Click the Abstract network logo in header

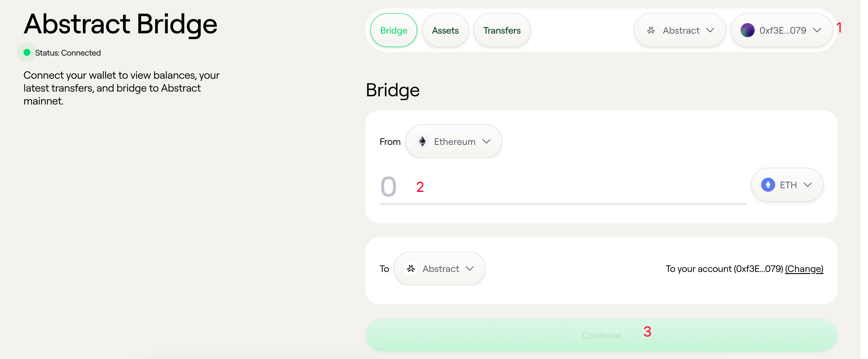(x=651, y=30)
